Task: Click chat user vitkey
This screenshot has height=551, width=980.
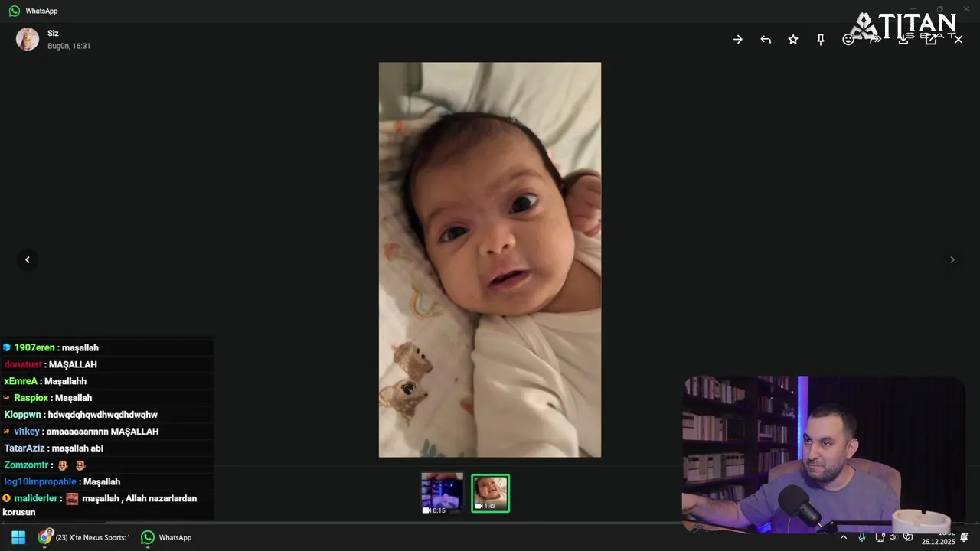Action: pyautogui.click(x=27, y=432)
